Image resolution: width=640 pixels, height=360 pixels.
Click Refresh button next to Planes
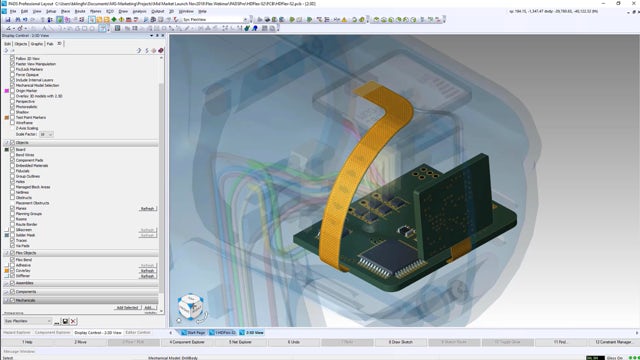tap(147, 209)
